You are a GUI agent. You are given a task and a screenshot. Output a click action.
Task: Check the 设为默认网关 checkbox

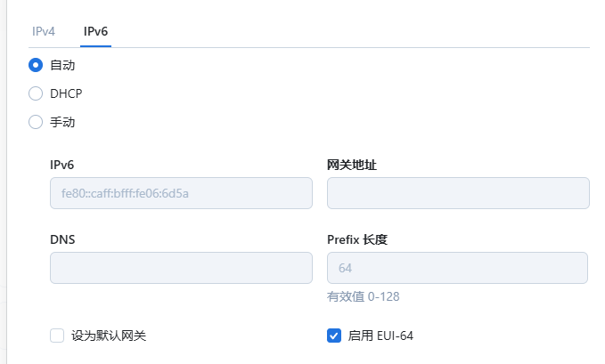tap(57, 336)
